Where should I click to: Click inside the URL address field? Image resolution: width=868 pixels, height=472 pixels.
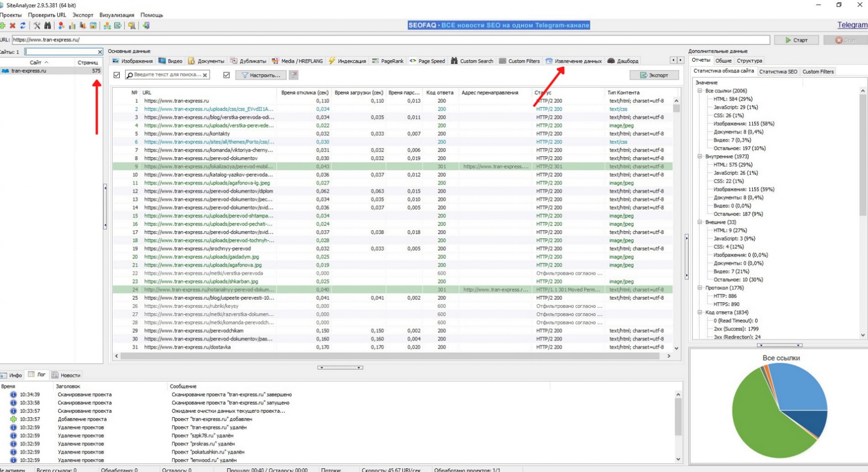(390, 40)
